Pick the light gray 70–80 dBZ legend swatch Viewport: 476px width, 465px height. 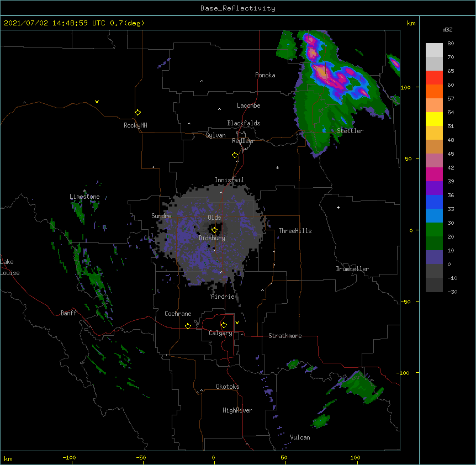click(434, 50)
